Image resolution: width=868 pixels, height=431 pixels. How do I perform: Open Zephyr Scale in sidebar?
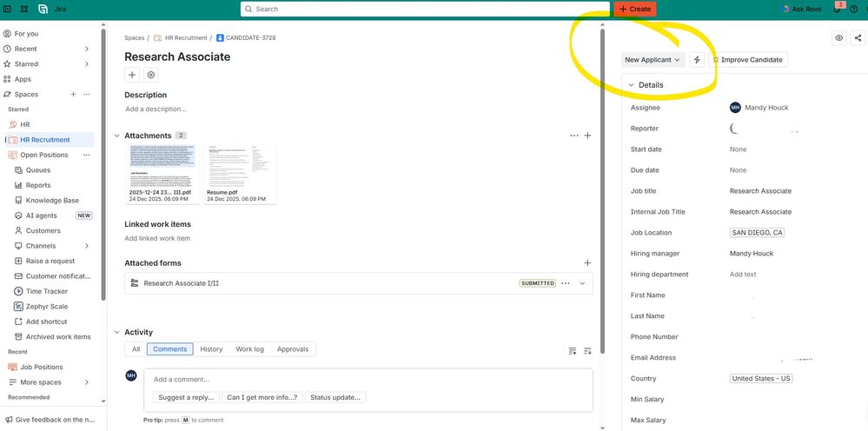pyautogui.click(x=47, y=307)
